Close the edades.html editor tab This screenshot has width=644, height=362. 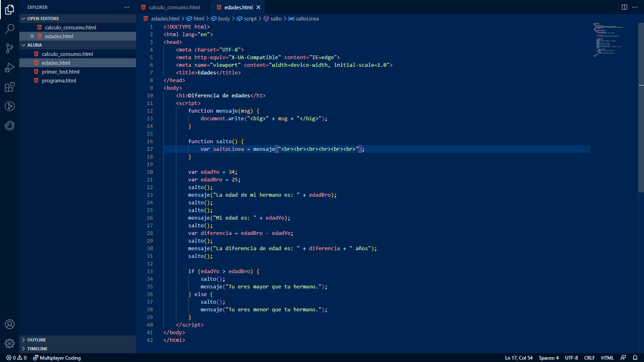(258, 7)
